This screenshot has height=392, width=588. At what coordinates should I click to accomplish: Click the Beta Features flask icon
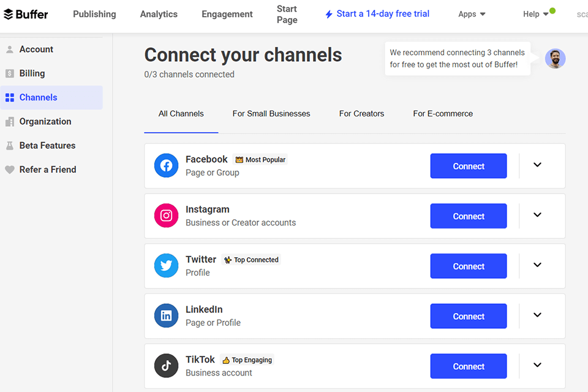(10, 146)
